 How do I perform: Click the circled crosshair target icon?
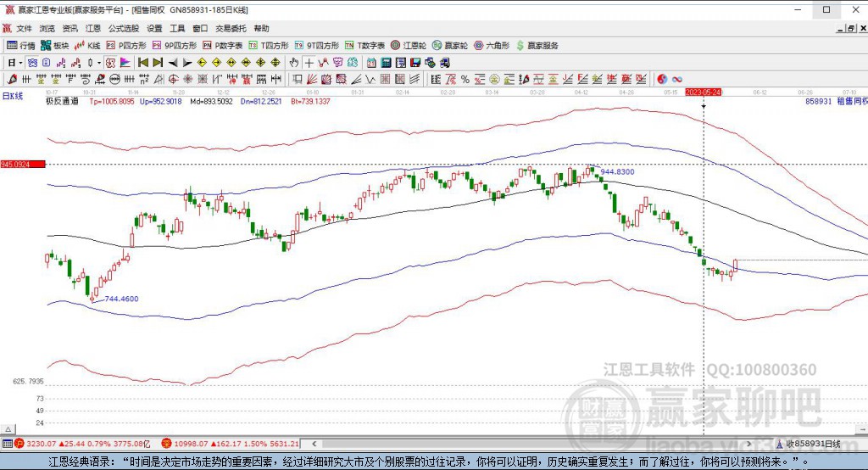click(173, 79)
